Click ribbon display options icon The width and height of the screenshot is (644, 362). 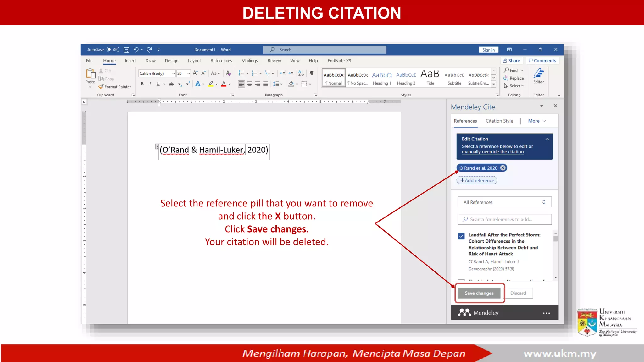[x=509, y=50]
